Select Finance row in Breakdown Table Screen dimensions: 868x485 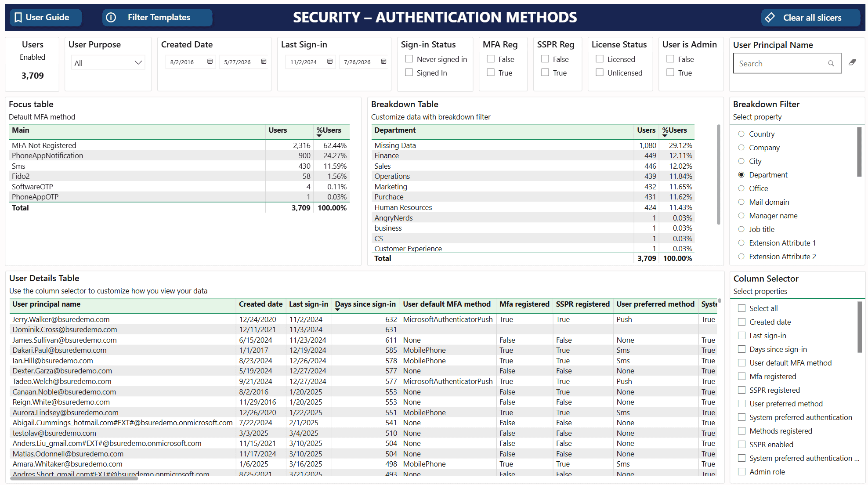tap(533, 156)
